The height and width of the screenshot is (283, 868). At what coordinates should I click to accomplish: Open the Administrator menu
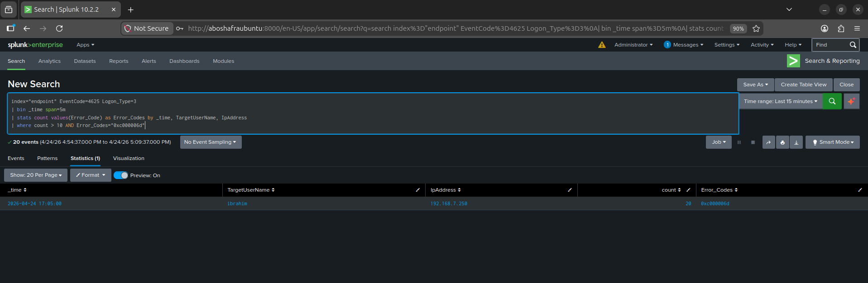[x=633, y=45]
